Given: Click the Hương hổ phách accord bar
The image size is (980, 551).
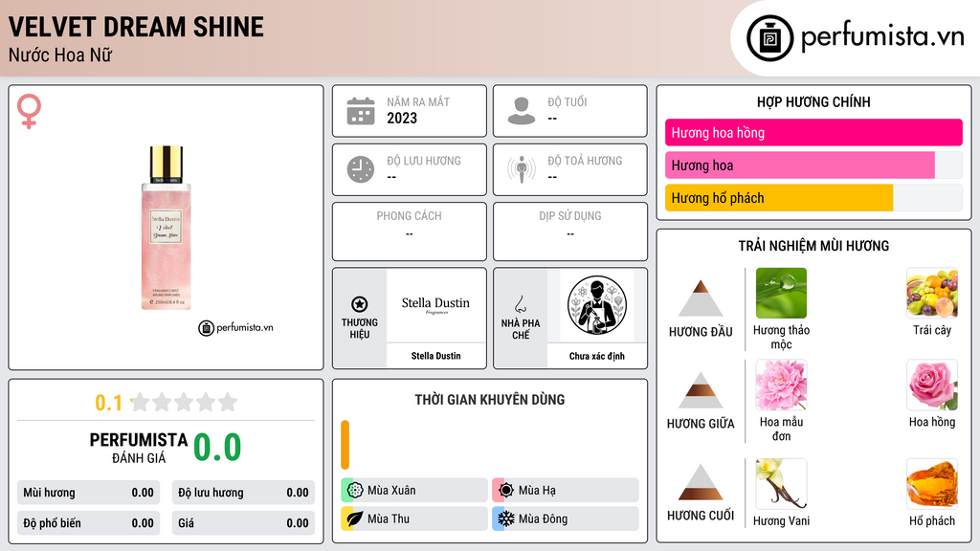Looking at the screenshot, I should [813, 198].
